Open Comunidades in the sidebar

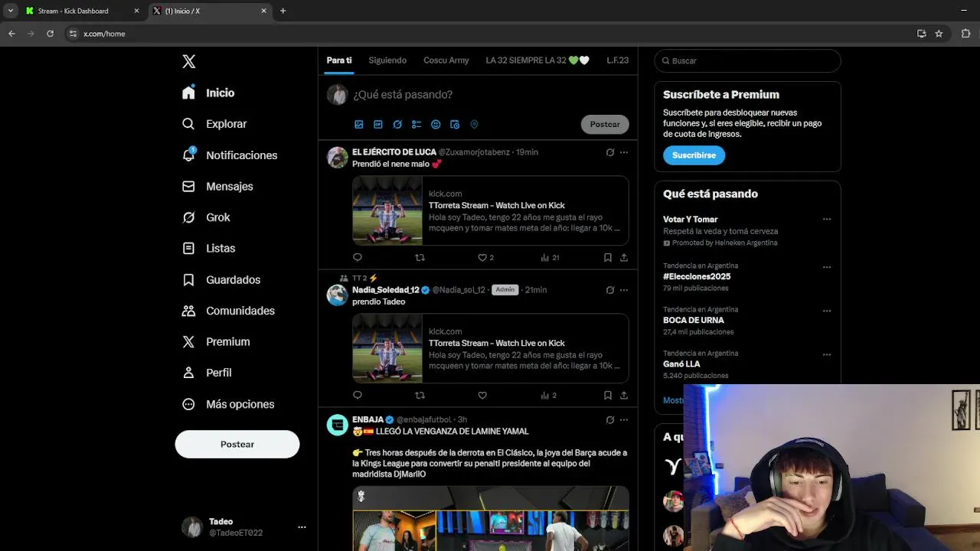[x=228, y=311]
